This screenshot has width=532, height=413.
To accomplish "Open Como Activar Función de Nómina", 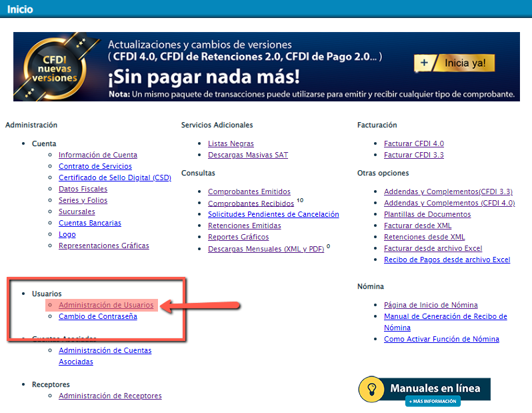I will [441, 339].
